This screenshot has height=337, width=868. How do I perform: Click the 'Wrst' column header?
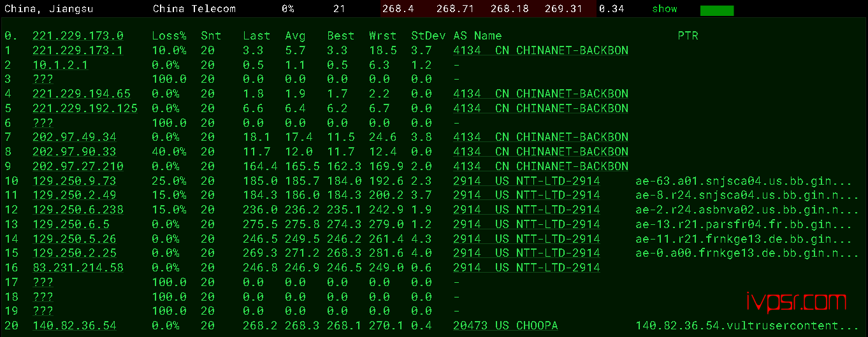pyautogui.click(x=383, y=36)
